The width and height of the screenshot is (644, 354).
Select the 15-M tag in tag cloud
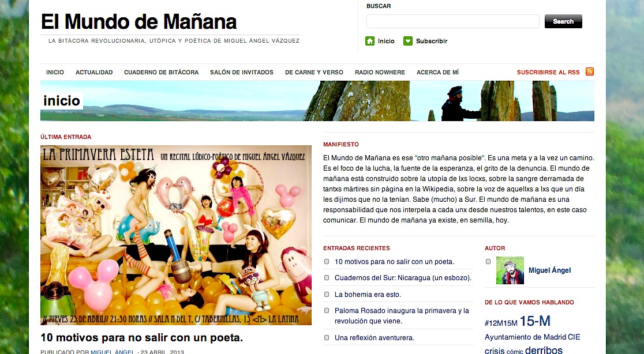[535, 321]
